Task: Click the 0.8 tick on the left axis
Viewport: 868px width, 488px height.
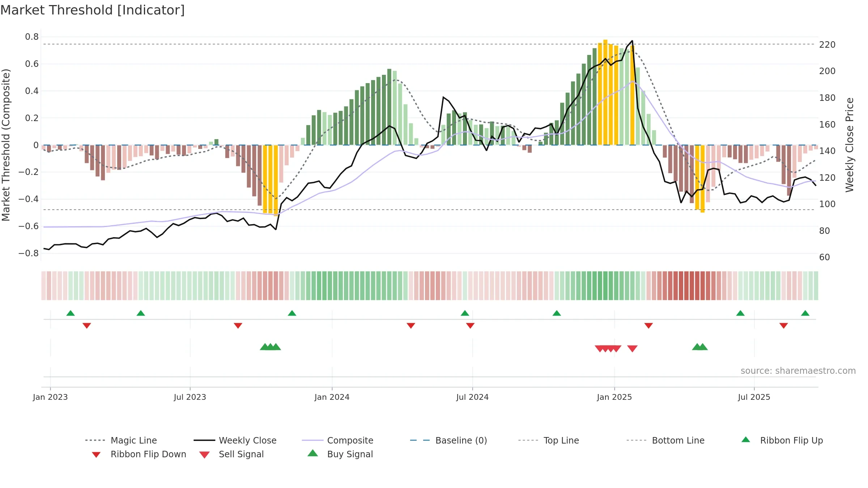Action: point(32,37)
